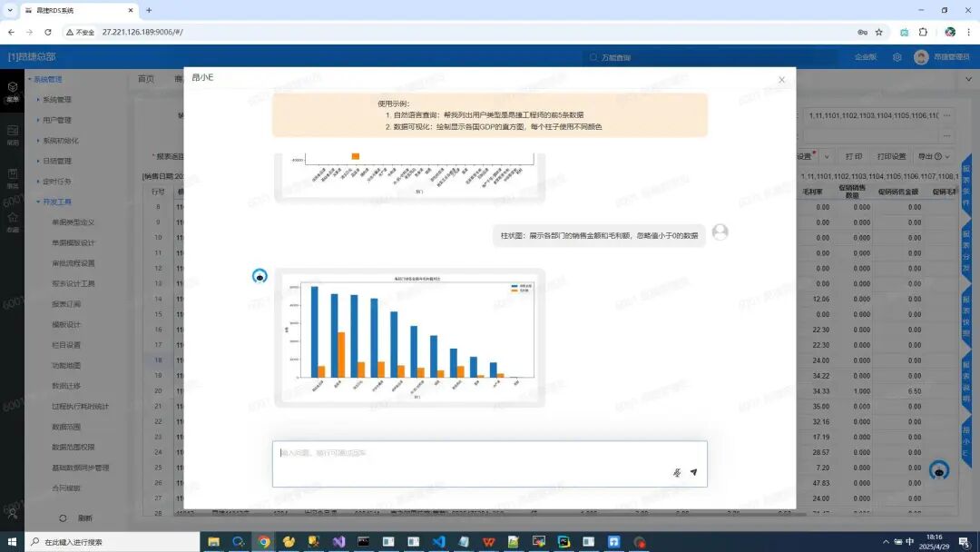Open the generated sales bar chart image
Viewport: 980px width, 552px height.
pos(410,338)
